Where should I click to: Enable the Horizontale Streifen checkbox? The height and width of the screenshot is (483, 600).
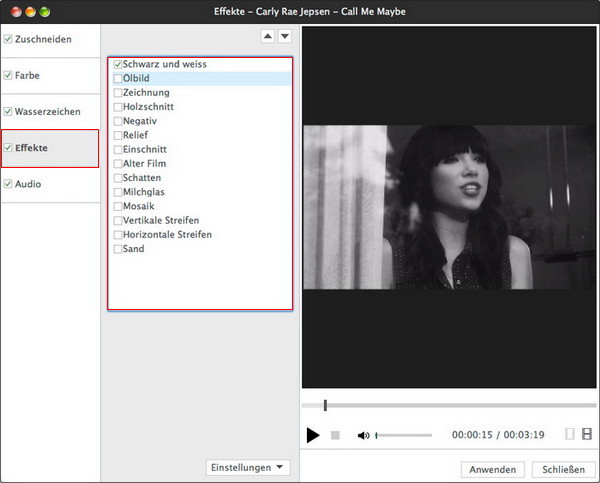118,235
